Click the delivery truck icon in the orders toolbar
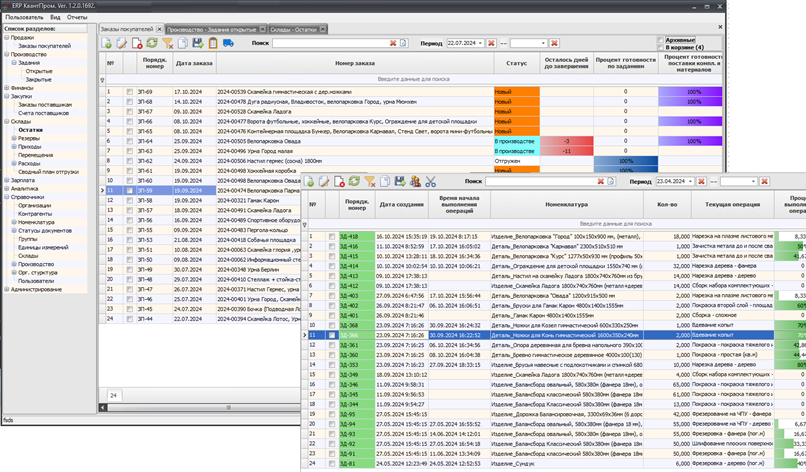This screenshot has height=472, width=806. click(228, 44)
